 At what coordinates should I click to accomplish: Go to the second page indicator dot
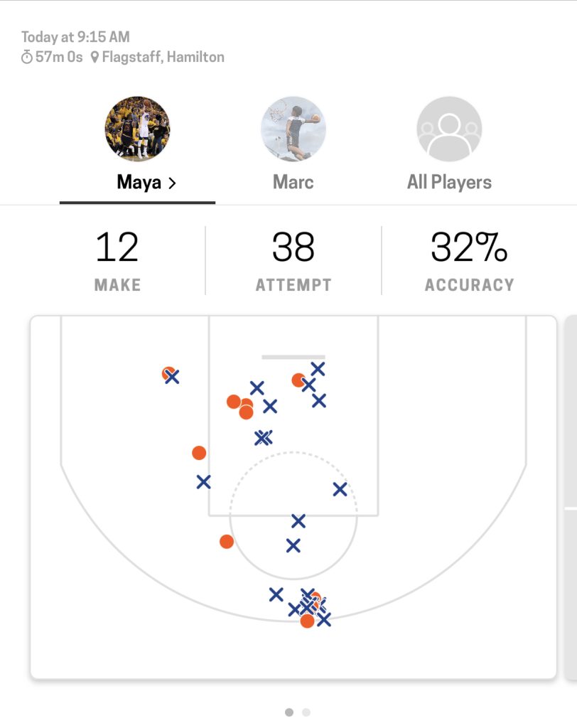click(x=306, y=712)
